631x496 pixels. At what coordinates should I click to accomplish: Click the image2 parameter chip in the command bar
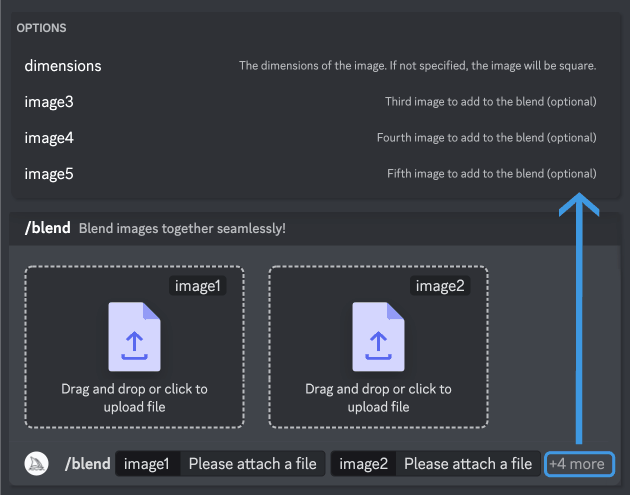pos(363,464)
